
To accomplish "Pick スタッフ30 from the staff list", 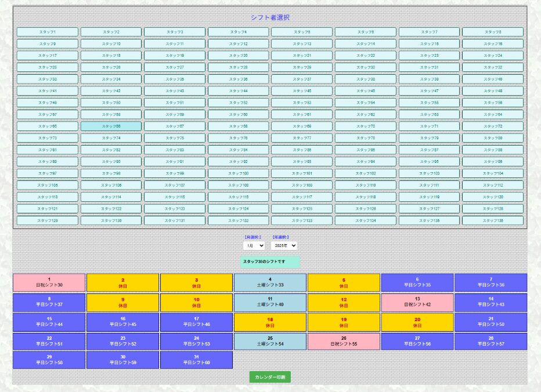I will pos(365,67).
